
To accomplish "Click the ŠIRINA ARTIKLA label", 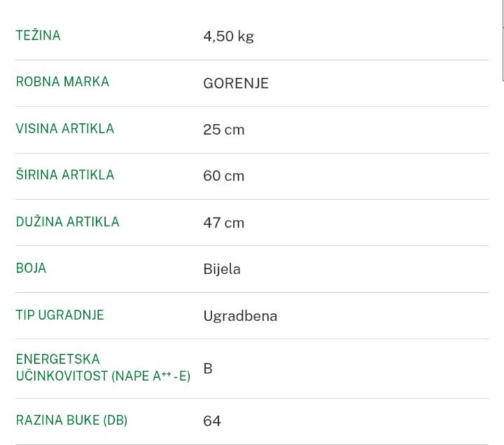I will [65, 175].
